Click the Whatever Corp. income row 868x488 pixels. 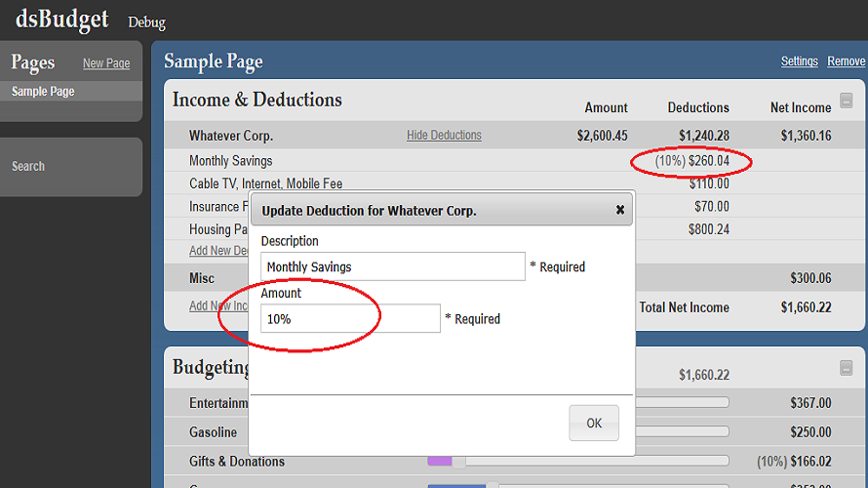pyautogui.click(x=514, y=135)
